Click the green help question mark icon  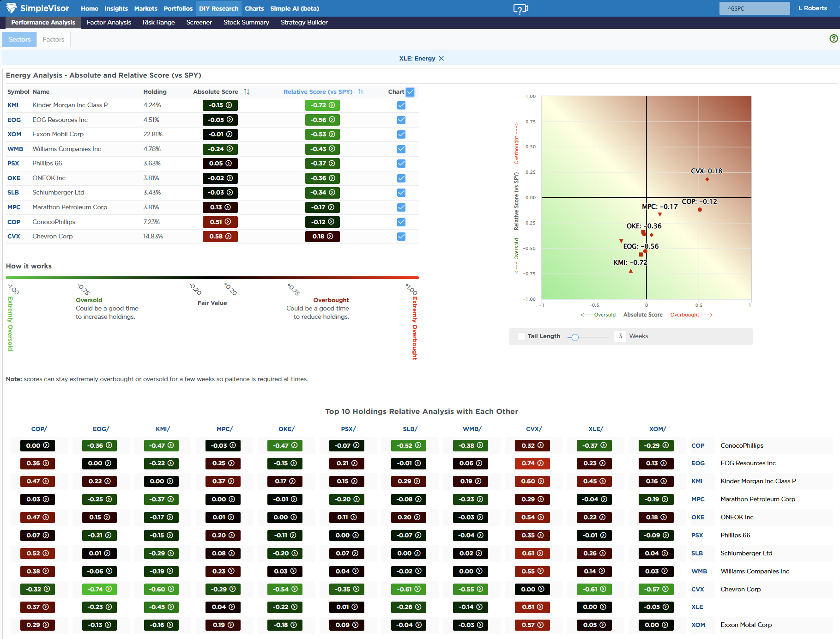pyautogui.click(x=834, y=39)
